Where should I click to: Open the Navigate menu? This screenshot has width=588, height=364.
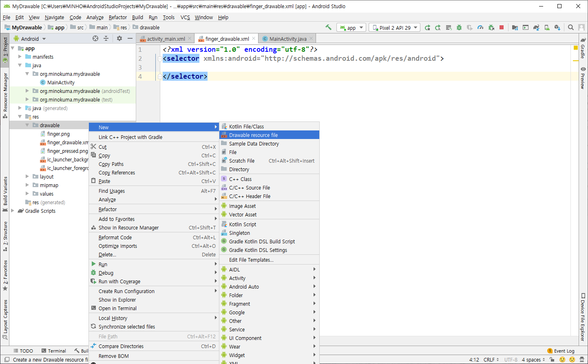[x=54, y=17]
